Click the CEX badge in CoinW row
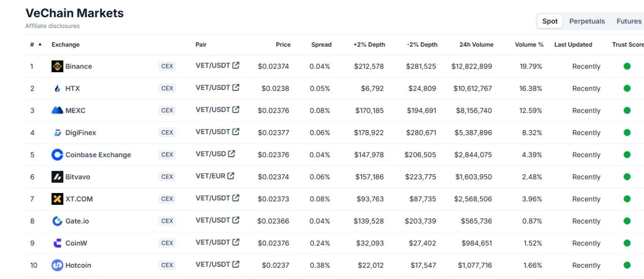Image resolution: width=644 pixels, height=279 pixels. click(x=167, y=243)
